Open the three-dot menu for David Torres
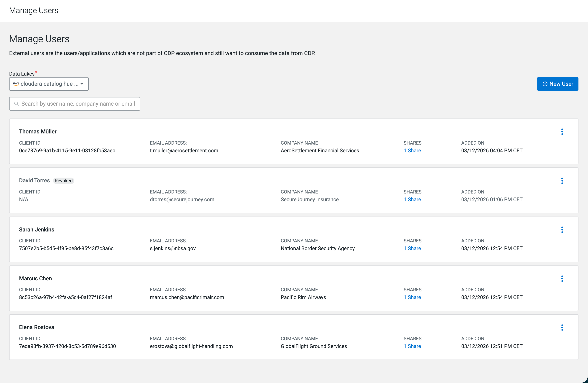The width and height of the screenshot is (588, 383). (x=562, y=181)
